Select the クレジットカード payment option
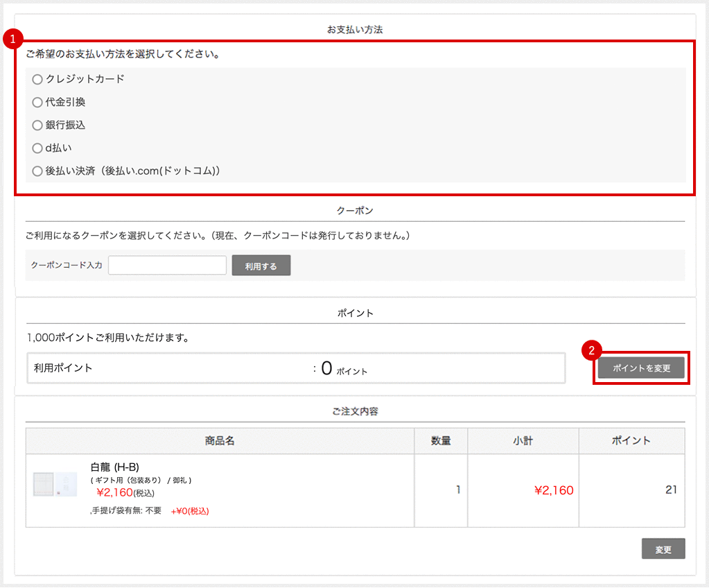The width and height of the screenshot is (709, 588). click(37, 79)
